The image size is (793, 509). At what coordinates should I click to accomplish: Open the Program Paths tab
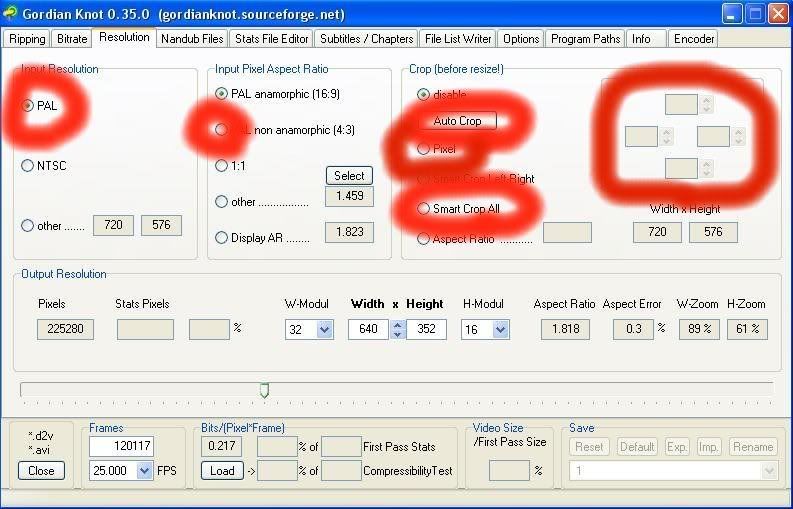pyautogui.click(x=585, y=39)
